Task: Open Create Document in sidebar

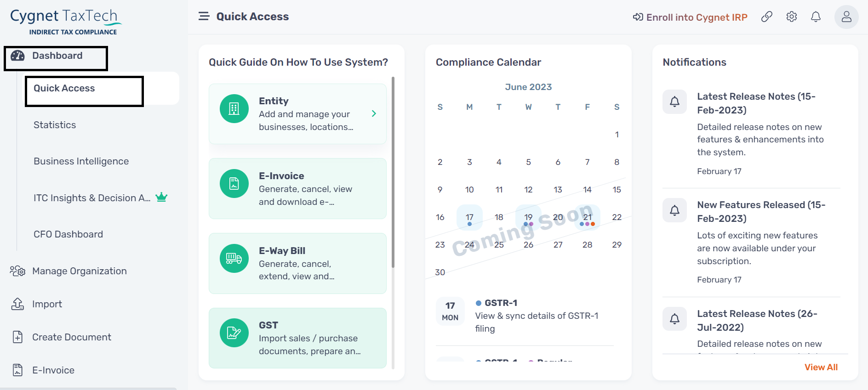Action: click(x=71, y=337)
